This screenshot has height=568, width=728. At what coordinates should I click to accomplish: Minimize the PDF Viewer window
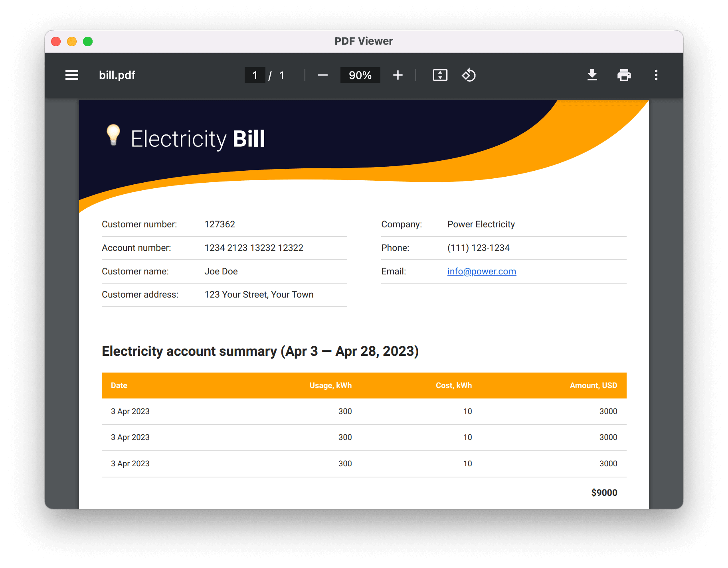click(72, 41)
